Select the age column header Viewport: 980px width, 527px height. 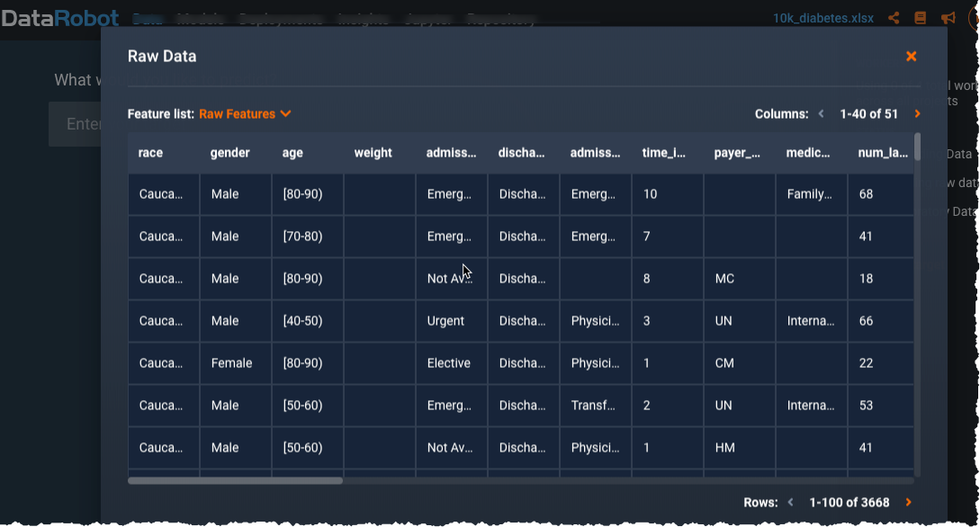click(x=292, y=153)
